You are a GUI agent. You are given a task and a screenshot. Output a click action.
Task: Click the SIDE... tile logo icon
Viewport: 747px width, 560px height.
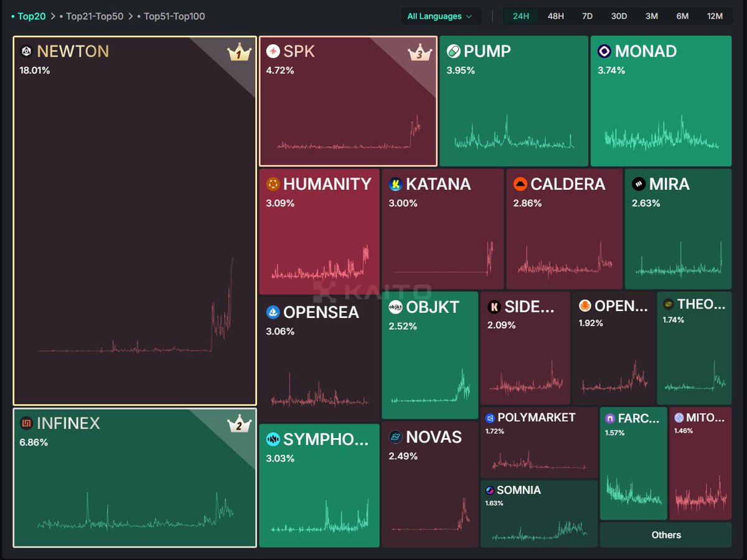tap(494, 306)
